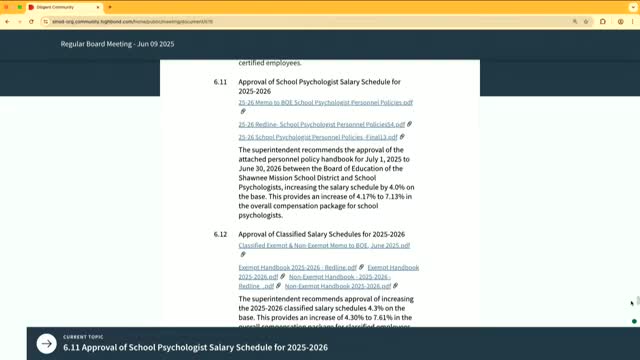Click agenda item number 6.11
Viewport: 640px width, 360px height.
coord(220,82)
